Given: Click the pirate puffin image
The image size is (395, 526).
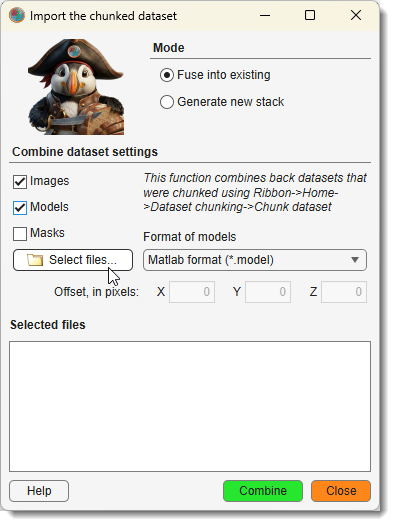Looking at the screenshot, I should (x=76, y=87).
